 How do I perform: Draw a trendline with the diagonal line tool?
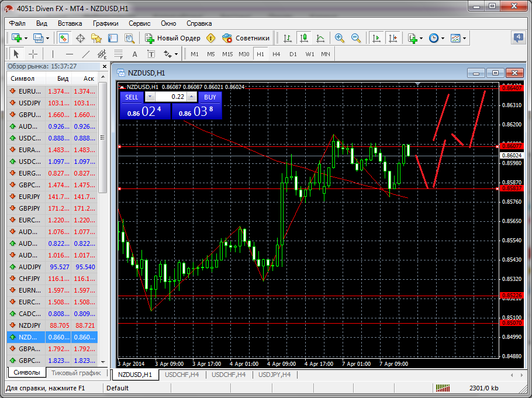coord(86,54)
